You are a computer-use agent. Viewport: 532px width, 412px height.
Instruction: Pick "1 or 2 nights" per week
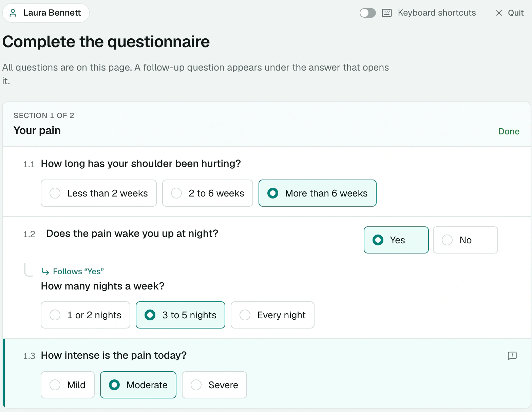pos(85,315)
